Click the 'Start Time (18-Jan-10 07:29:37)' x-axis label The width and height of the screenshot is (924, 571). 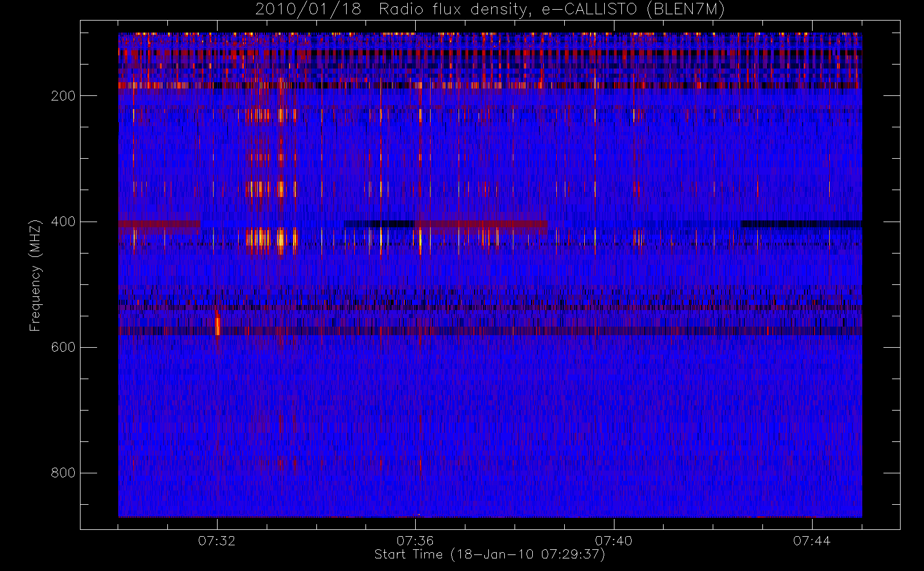(x=490, y=554)
